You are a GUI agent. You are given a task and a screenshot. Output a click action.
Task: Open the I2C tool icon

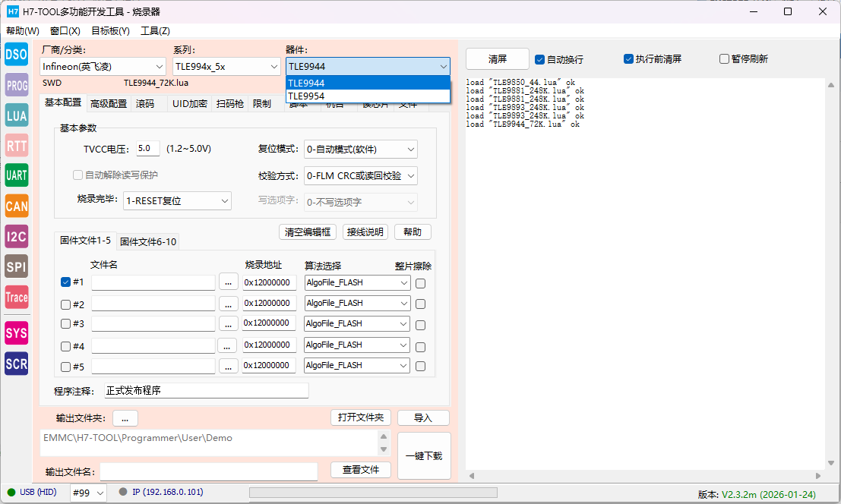click(17, 236)
